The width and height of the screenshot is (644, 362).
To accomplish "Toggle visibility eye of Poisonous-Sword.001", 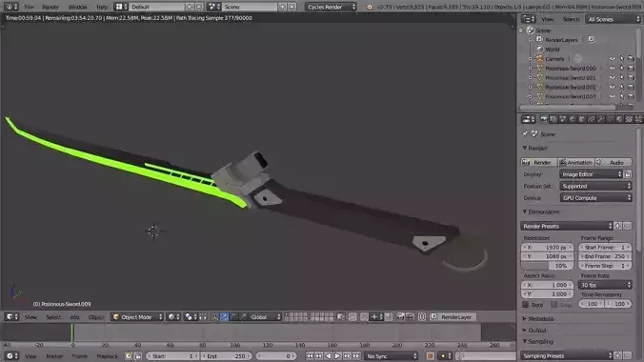I will click(613, 78).
